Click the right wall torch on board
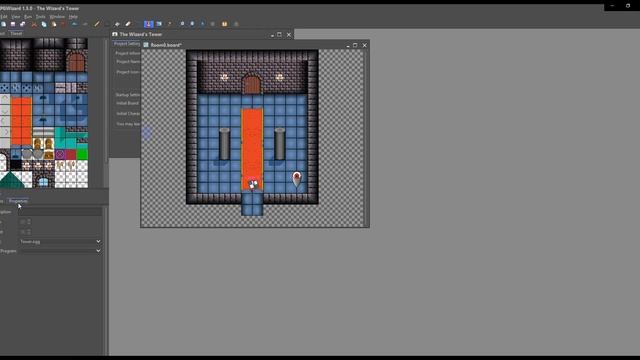640x360 pixels. pos(279,77)
